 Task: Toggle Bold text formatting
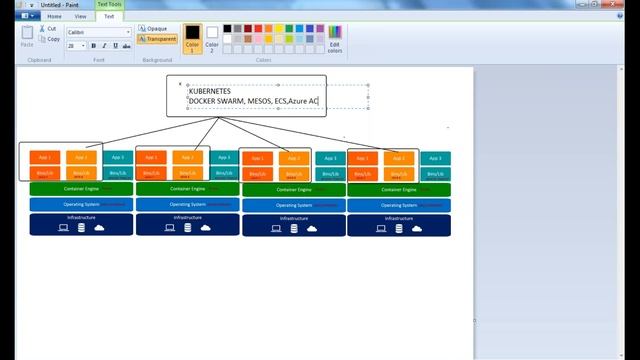click(x=93, y=46)
